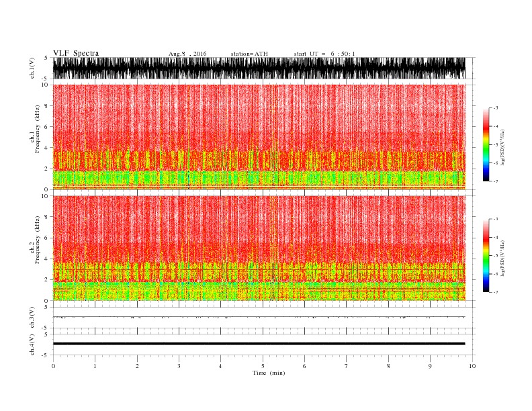Image resolution: width=532 pixels, height=411 pixels.
Task: Click the time axis tick label "7"
Action: (x=346, y=366)
